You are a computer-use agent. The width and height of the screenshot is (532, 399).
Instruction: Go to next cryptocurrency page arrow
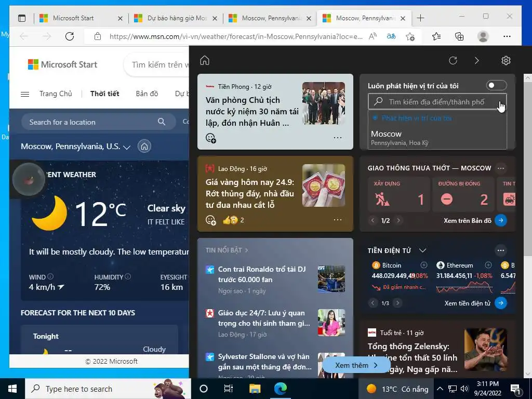coord(397,303)
